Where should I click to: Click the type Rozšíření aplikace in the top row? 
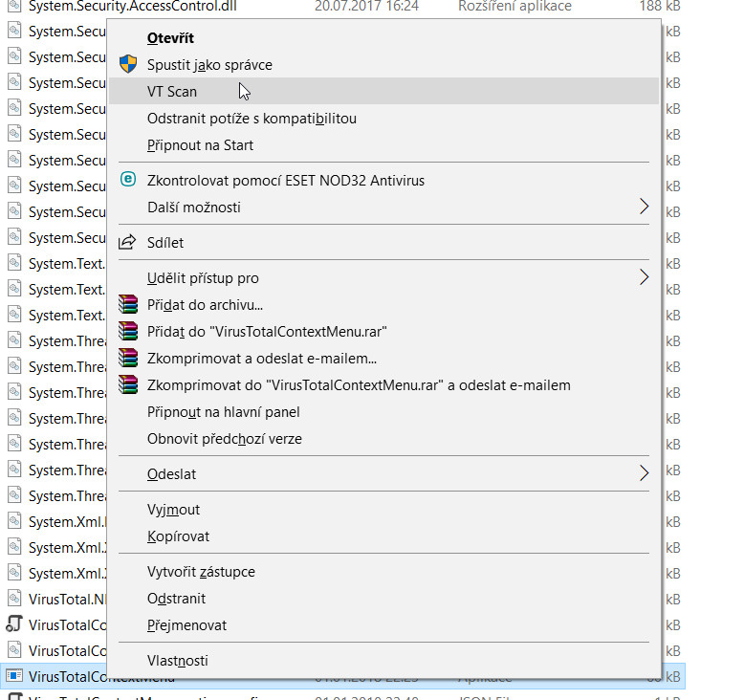point(514,6)
